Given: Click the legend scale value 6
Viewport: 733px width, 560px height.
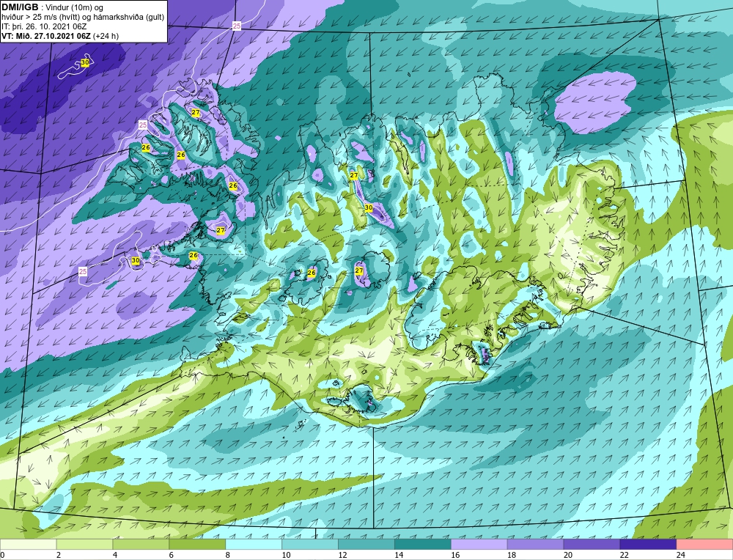Looking at the screenshot, I should (x=171, y=555).
